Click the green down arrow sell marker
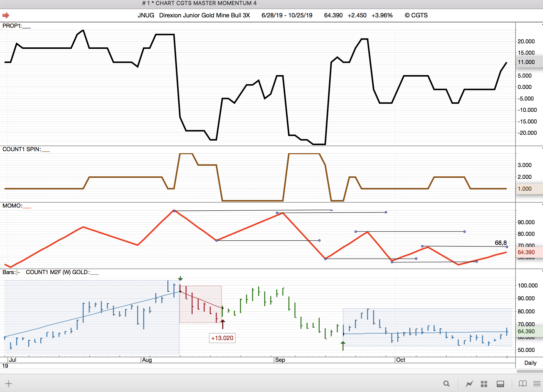543x392 pixels. (180, 278)
